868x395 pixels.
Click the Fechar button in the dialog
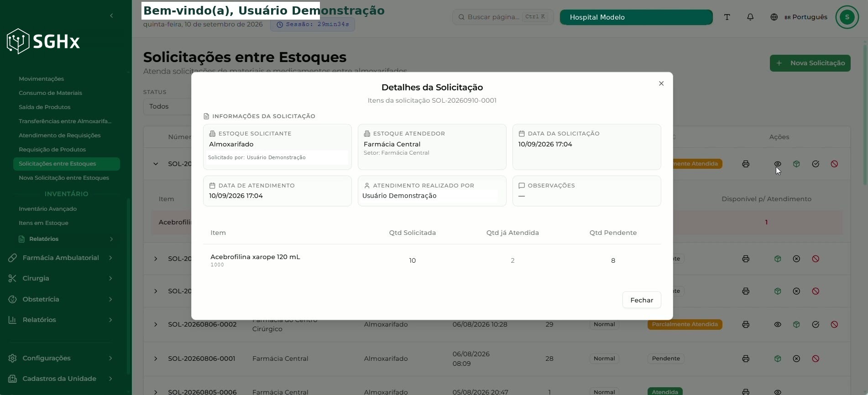(x=642, y=300)
